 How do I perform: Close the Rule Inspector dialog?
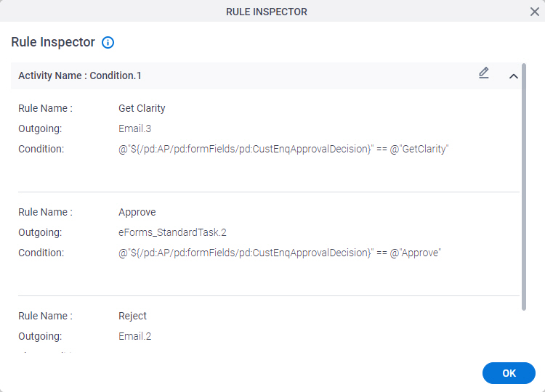(x=535, y=12)
